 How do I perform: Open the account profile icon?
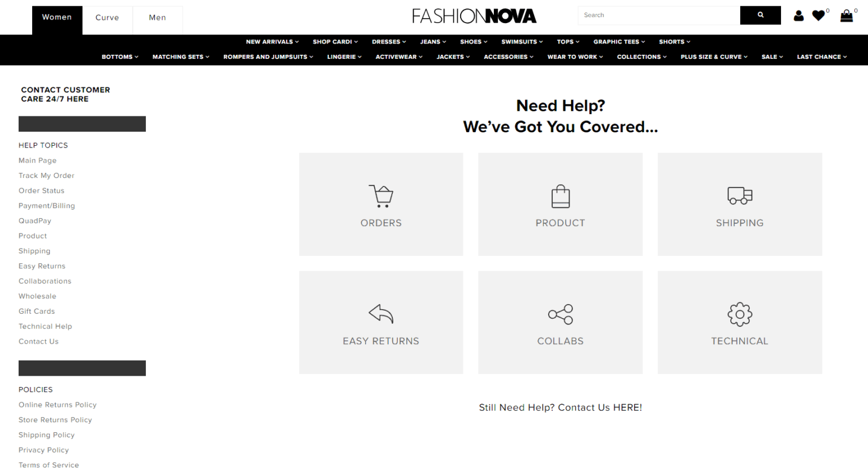[x=798, y=16]
